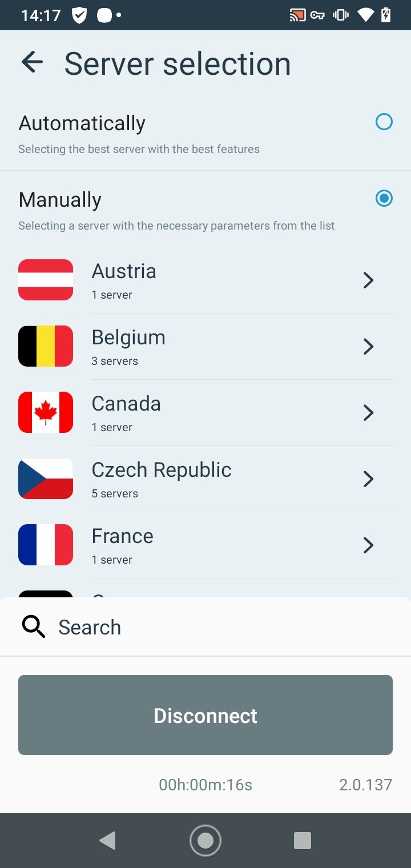411x868 pixels.
Task: Tap the Disconnect button
Action: coord(205,715)
